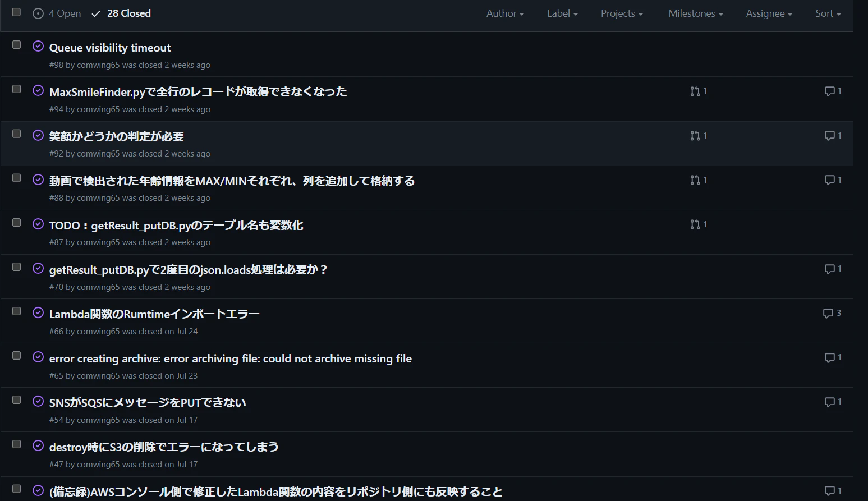Select checkbox for issue #88
Image resolution: width=868 pixels, height=501 pixels.
pos(16,178)
